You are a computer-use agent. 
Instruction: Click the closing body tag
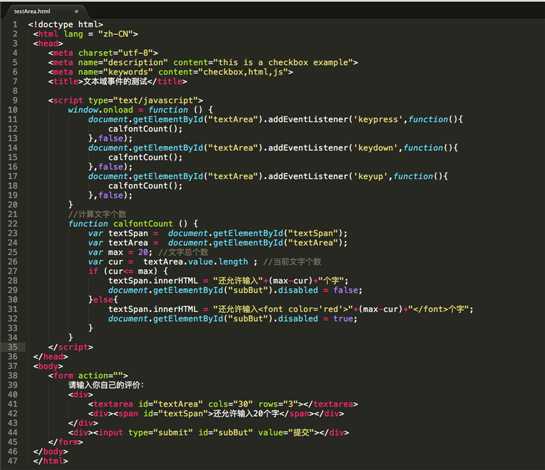tap(51, 452)
